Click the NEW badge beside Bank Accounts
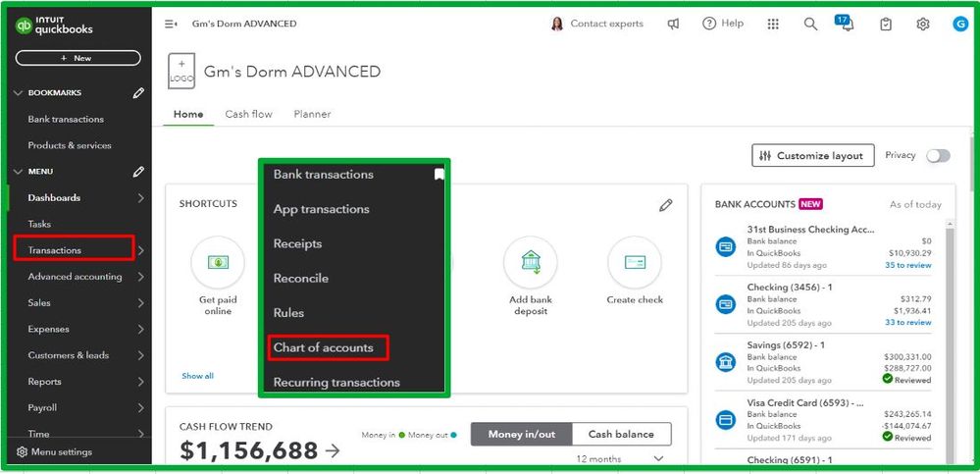 (x=810, y=204)
